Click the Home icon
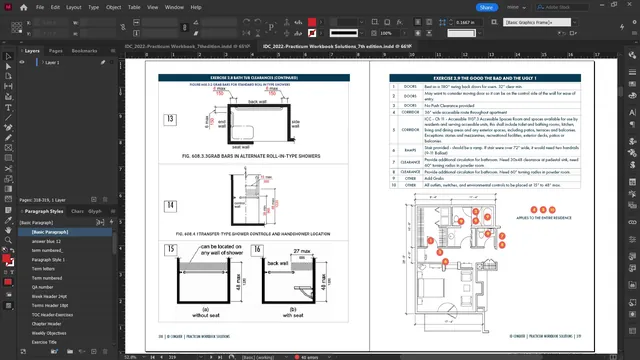 click(24, 7)
